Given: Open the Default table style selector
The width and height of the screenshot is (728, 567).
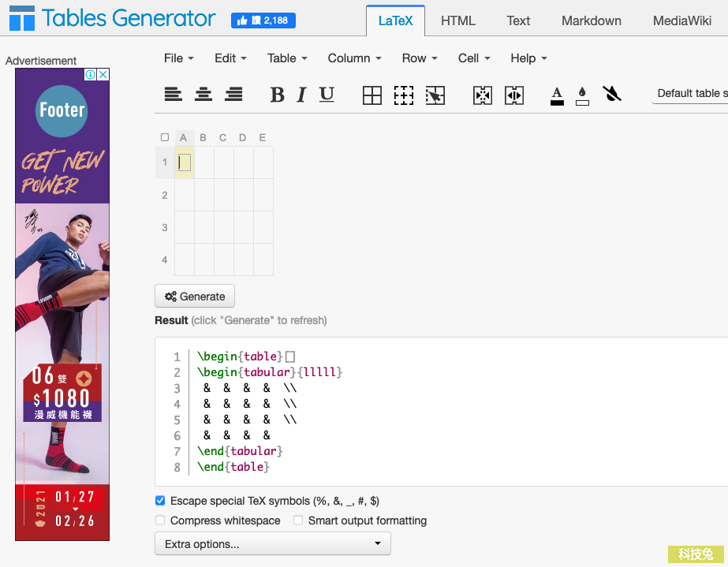Looking at the screenshot, I should click(x=694, y=93).
